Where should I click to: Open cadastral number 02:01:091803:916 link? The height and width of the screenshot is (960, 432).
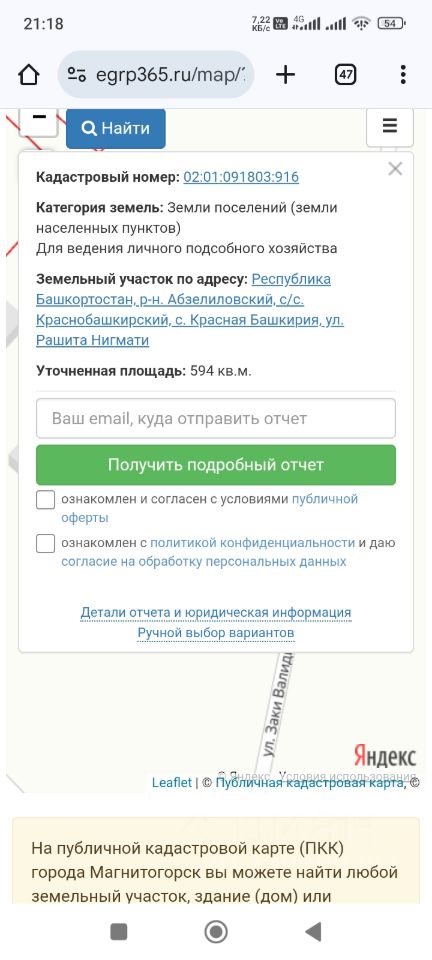(241, 178)
